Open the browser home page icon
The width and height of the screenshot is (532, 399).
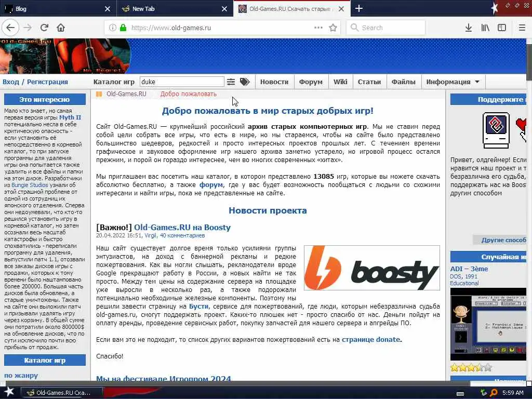(x=61, y=28)
